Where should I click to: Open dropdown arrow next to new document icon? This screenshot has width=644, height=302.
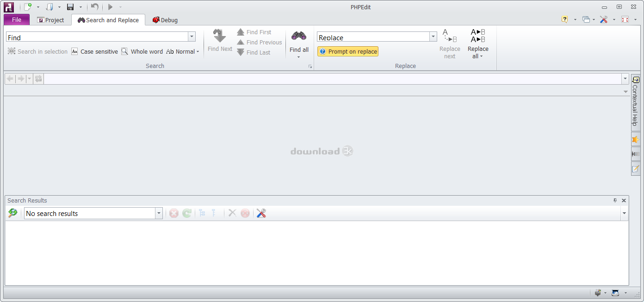(38, 7)
